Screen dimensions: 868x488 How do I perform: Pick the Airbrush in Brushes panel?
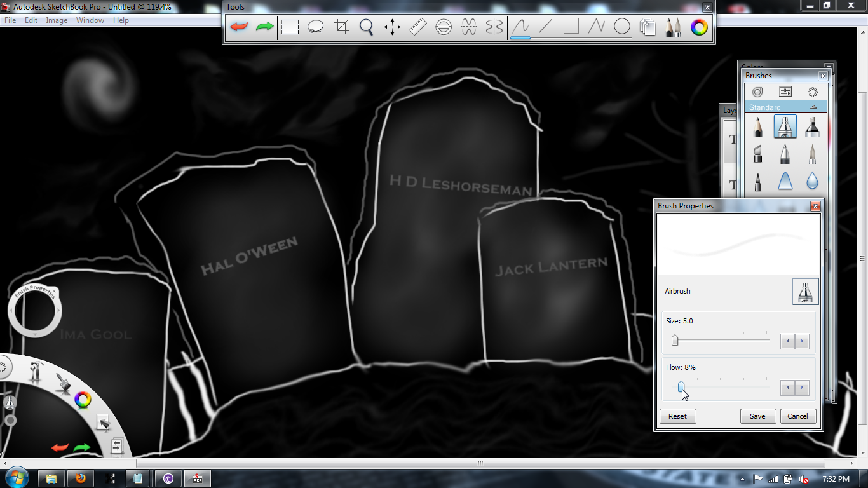coord(785,126)
